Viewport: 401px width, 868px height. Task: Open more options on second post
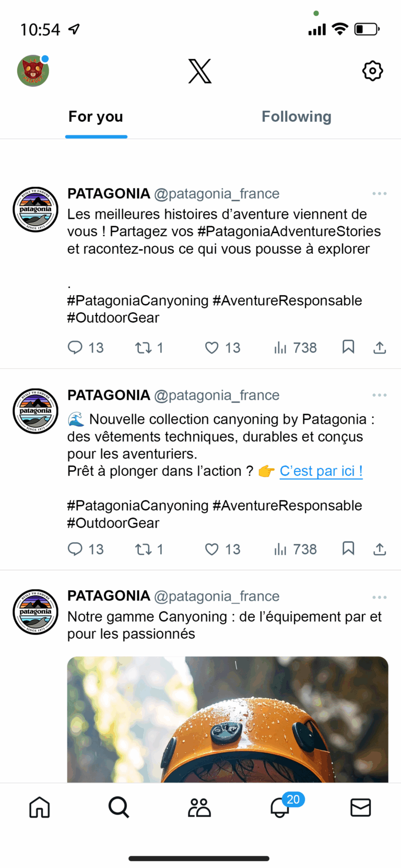point(380,395)
